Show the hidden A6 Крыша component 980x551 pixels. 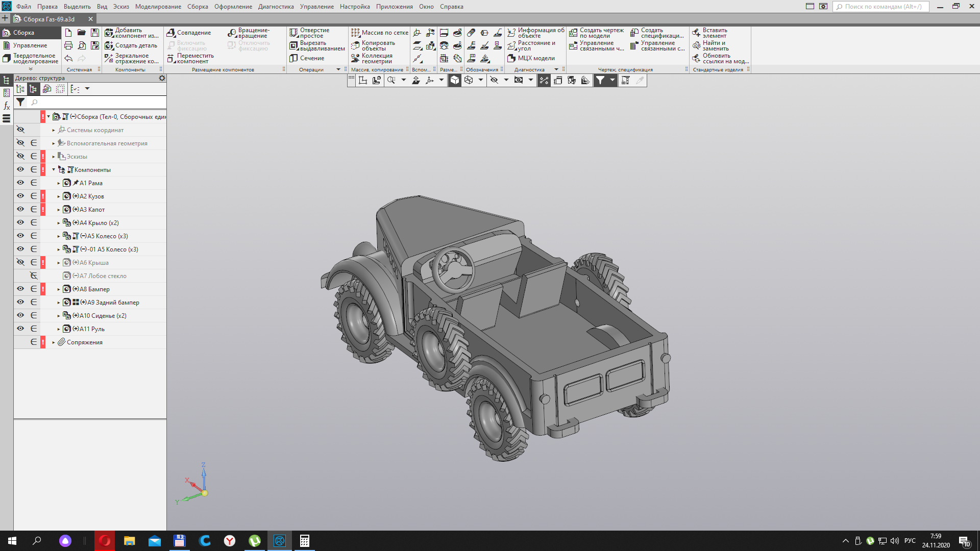[20, 262]
